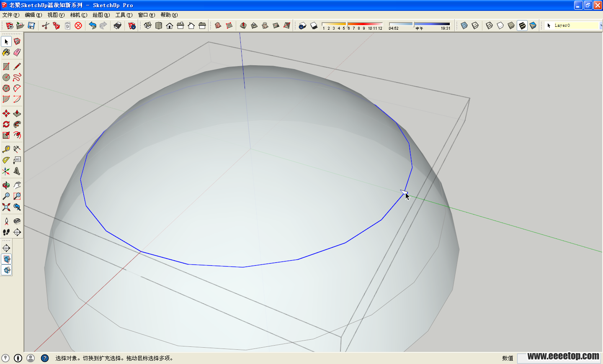Activate the Move tool
The width and height of the screenshot is (603, 364).
tap(6, 113)
